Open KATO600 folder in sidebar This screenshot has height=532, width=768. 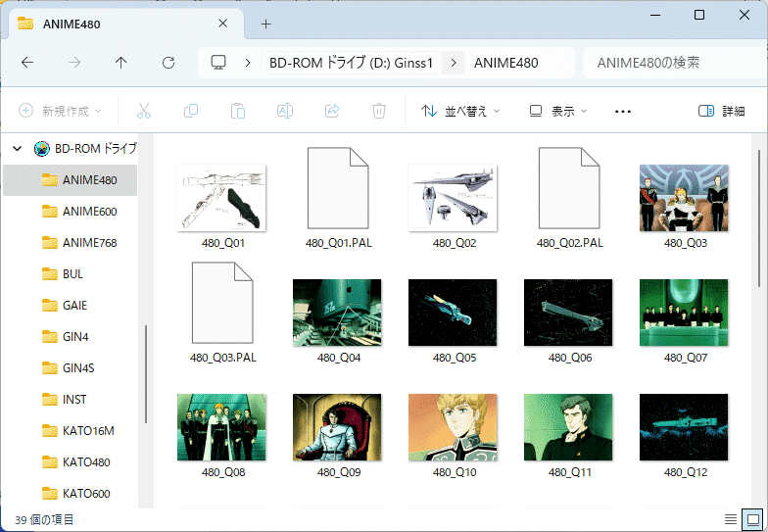(71, 494)
